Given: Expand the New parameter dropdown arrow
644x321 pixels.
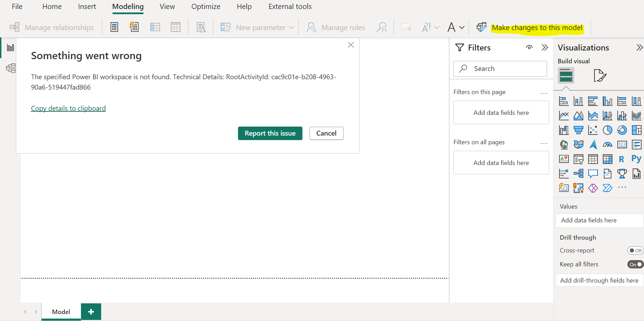Looking at the screenshot, I should click(291, 27).
